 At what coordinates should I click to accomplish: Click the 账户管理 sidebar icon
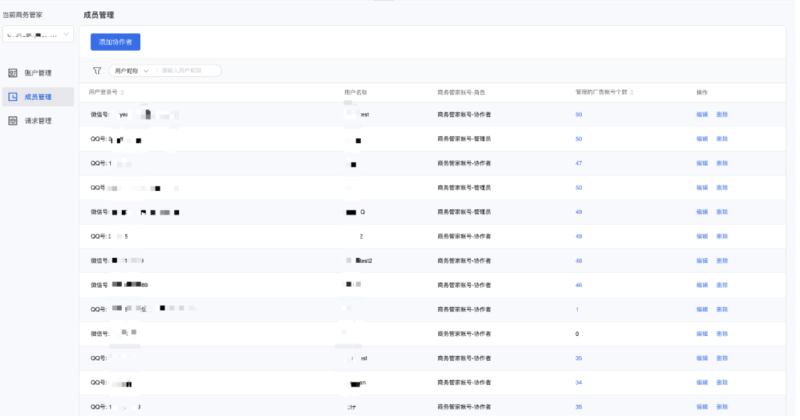click(x=13, y=73)
